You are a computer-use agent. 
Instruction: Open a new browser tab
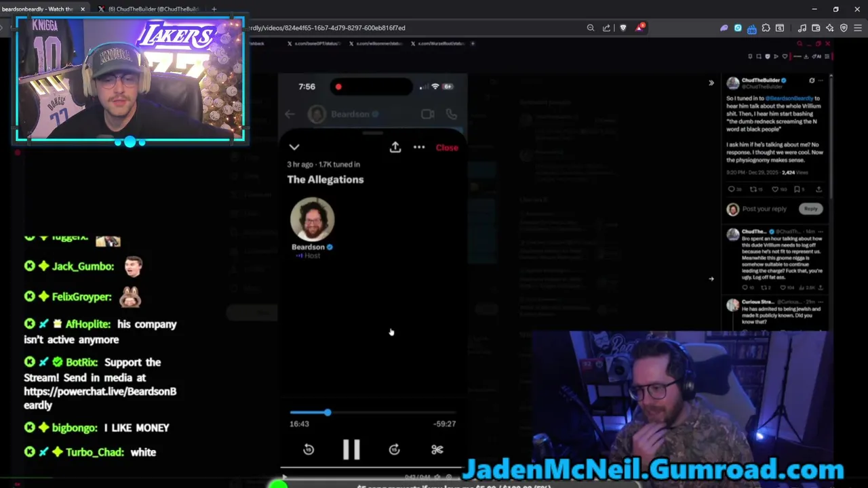214,9
